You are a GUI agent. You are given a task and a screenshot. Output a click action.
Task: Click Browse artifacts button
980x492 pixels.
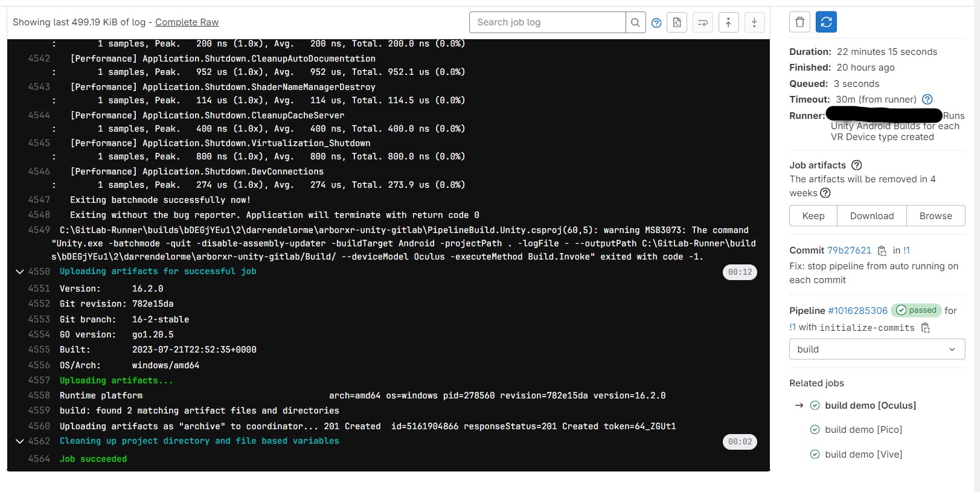point(935,216)
